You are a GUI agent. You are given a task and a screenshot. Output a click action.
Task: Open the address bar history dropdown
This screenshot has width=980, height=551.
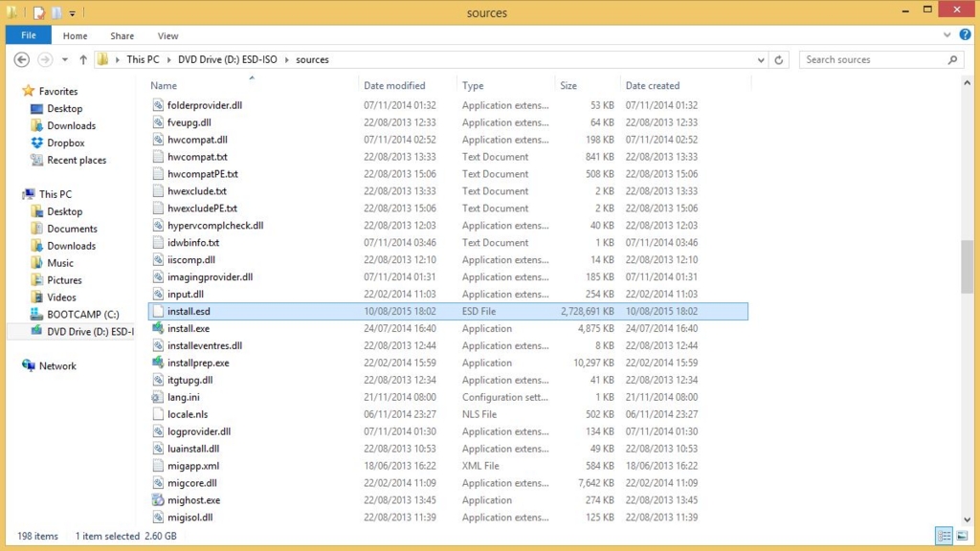click(x=760, y=58)
